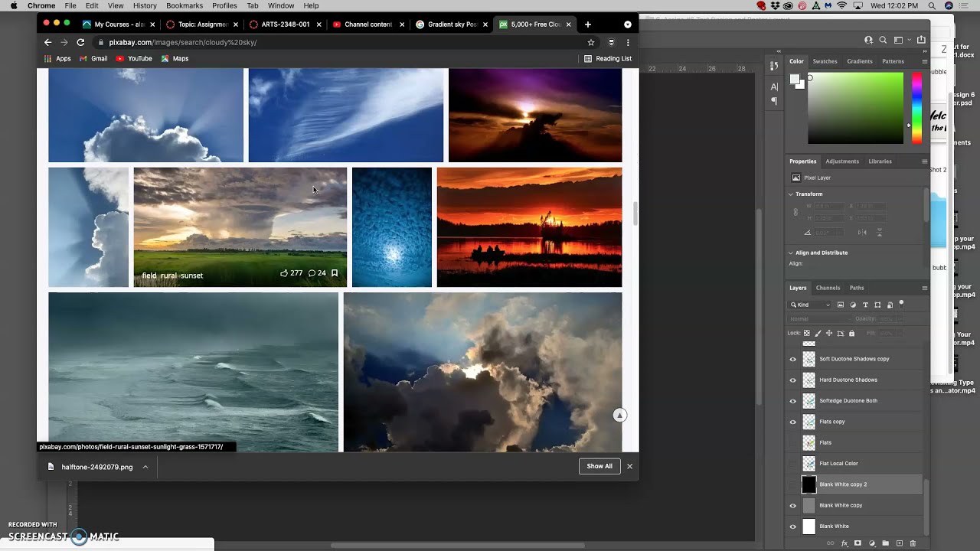Viewport: 980px width, 551px height.
Task: Open halftone download item chevron menu
Action: coord(145,467)
